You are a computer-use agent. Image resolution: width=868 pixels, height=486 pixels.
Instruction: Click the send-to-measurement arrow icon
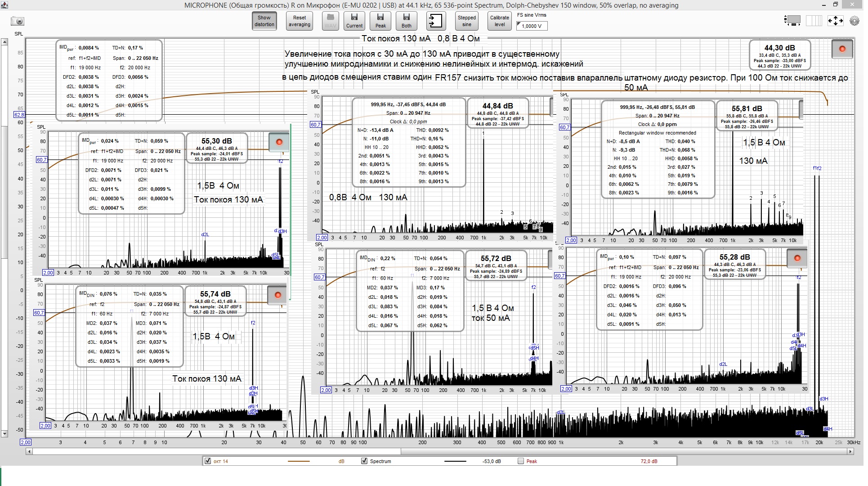435,21
